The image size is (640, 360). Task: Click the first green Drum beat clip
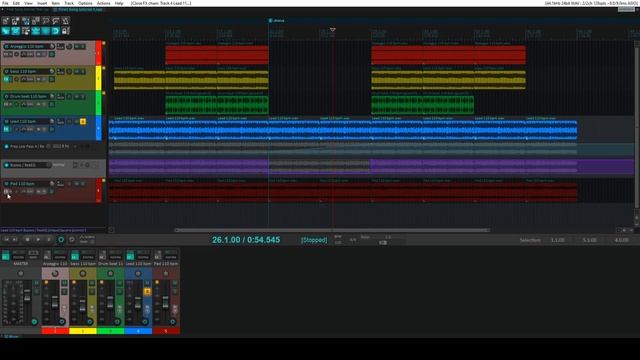(x=191, y=105)
